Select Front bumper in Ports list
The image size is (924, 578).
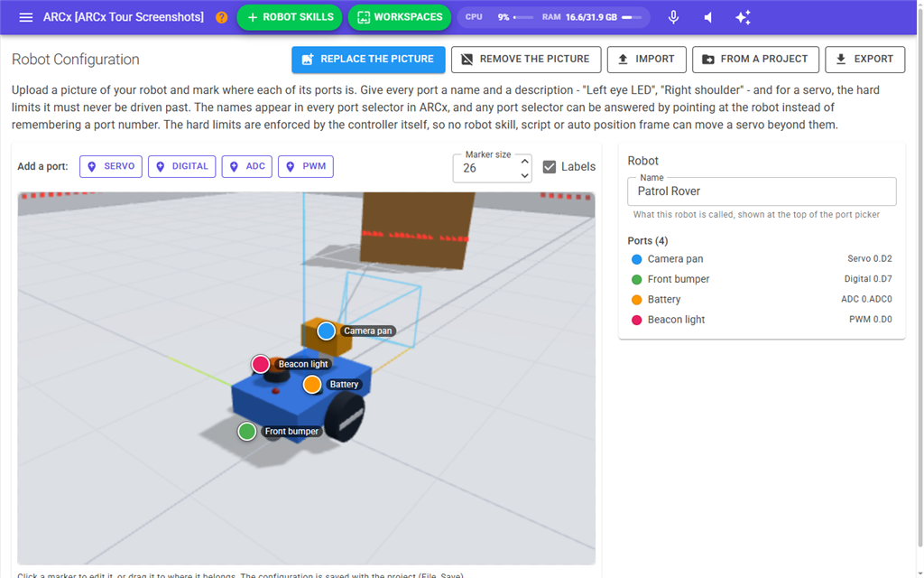point(762,279)
